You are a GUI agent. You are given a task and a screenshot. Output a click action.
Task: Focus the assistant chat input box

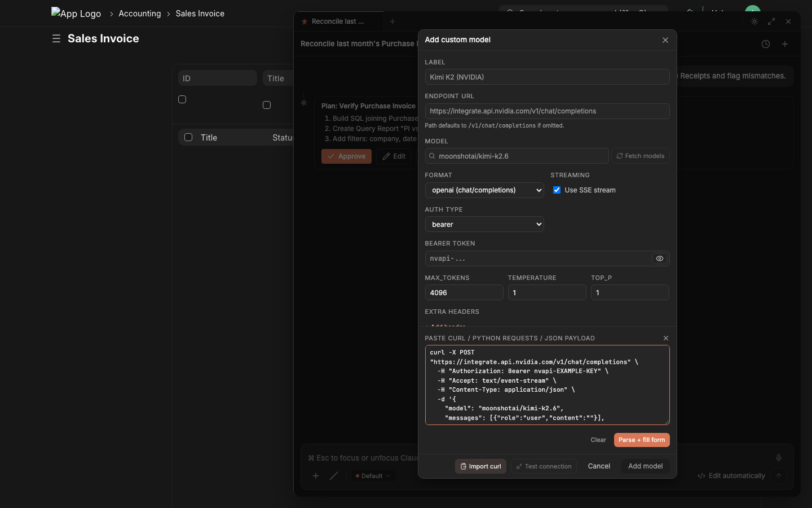click(363, 458)
